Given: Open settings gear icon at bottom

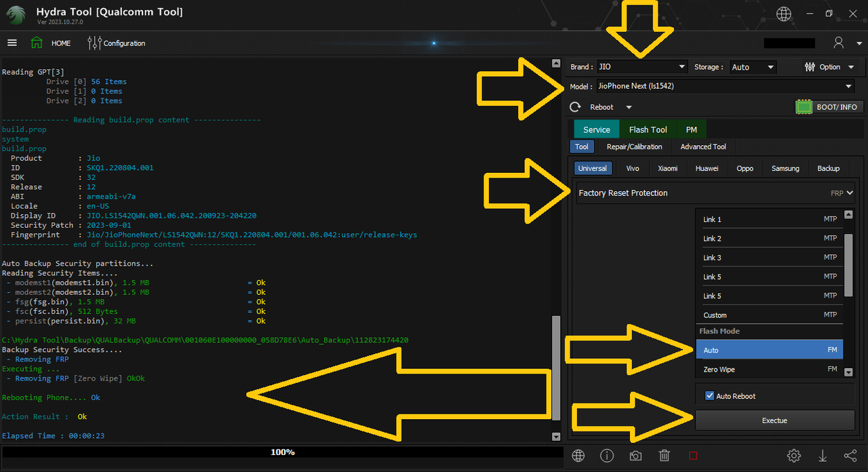Looking at the screenshot, I should pos(794,456).
